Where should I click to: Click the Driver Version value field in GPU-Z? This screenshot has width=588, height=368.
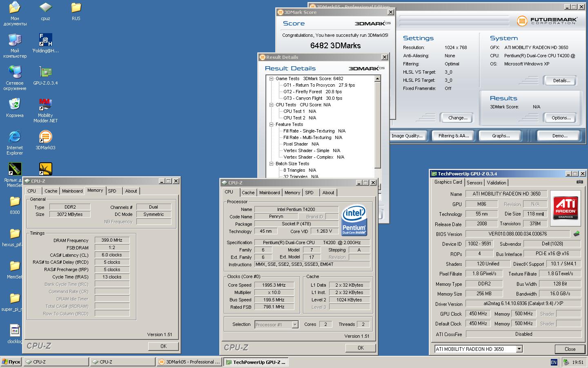[x=523, y=303]
